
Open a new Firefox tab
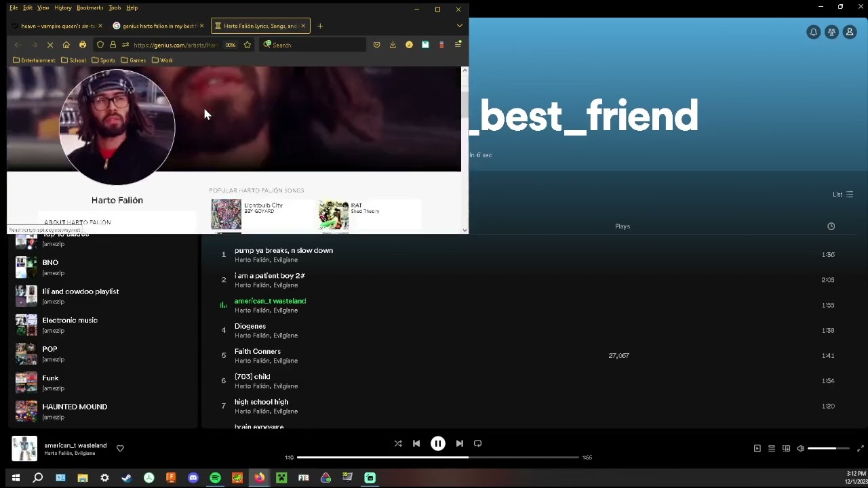pos(320,26)
